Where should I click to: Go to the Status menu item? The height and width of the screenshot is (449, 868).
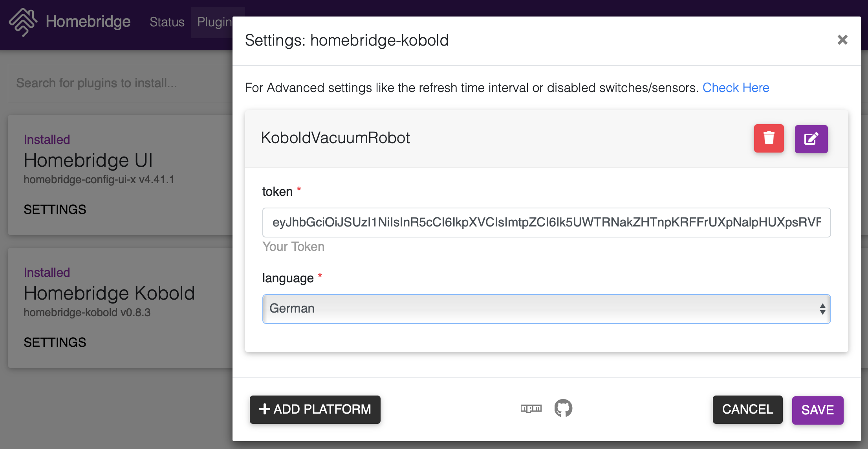coord(167,22)
